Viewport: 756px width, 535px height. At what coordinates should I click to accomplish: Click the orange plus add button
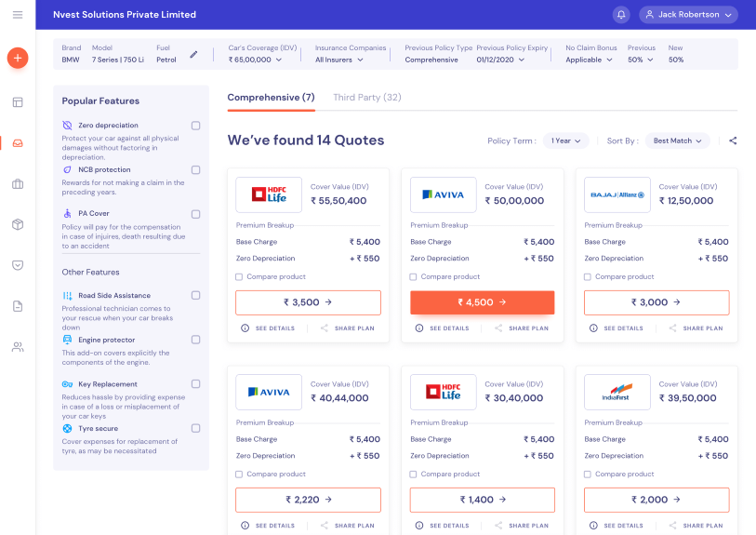tap(18, 58)
